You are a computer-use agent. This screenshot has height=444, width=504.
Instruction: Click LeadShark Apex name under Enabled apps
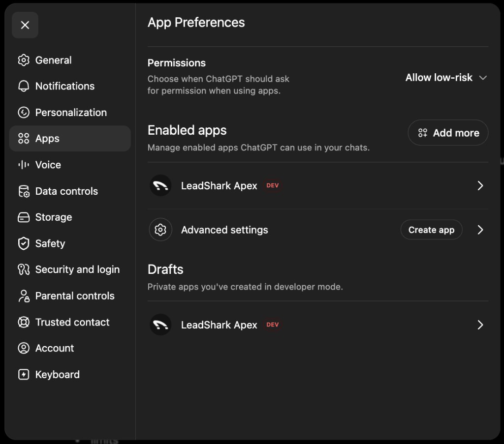219,186
